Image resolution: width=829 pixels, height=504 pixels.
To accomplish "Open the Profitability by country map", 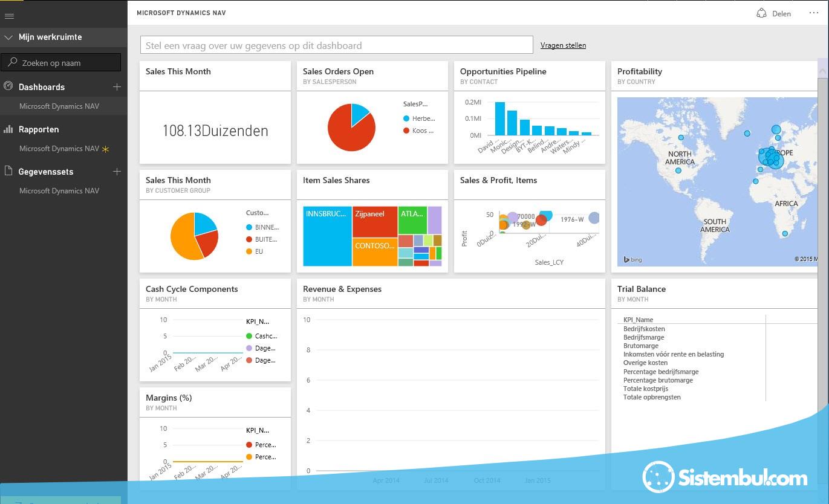I will 717,181.
